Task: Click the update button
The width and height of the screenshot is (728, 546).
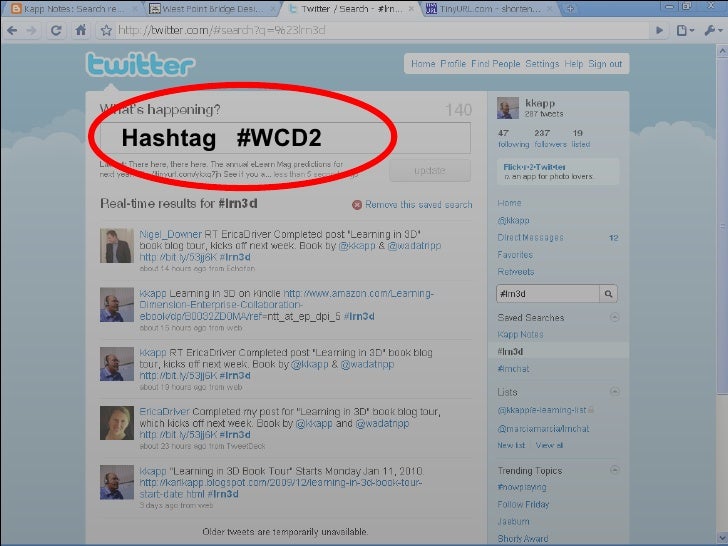Action: pos(430,170)
